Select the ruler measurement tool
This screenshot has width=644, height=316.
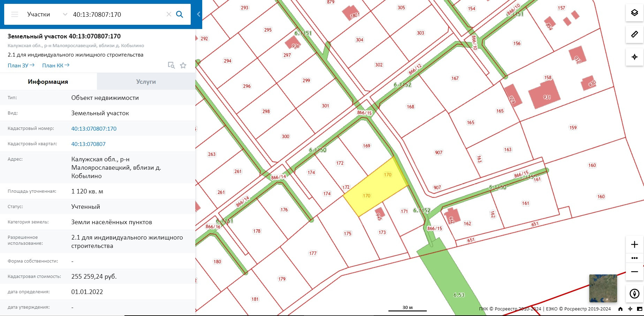click(635, 34)
